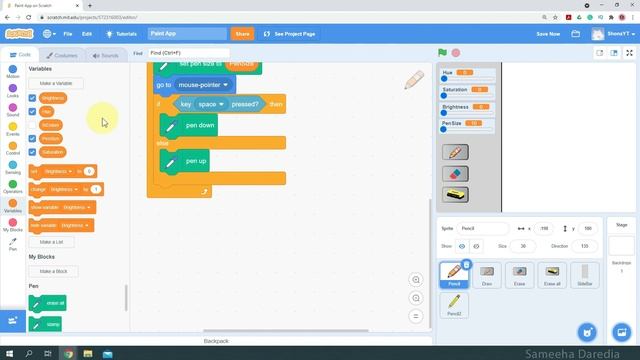The image size is (640, 360).
Task: Click the erase-all sponge on stage
Action: tap(455, 195)
